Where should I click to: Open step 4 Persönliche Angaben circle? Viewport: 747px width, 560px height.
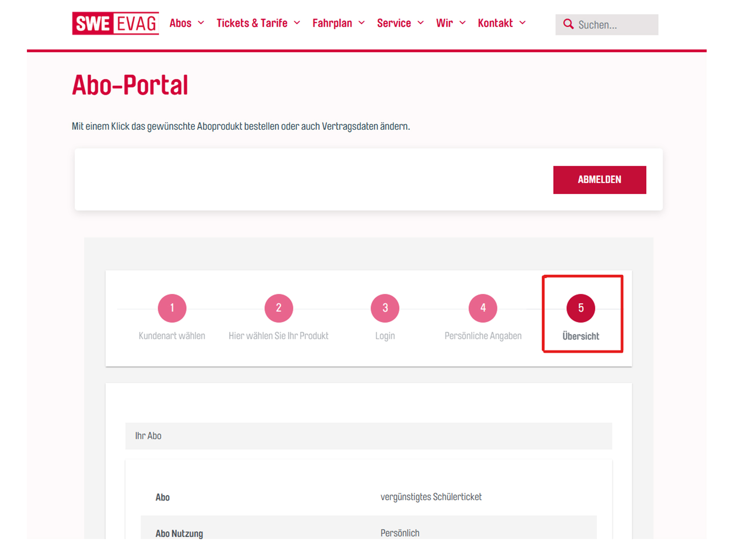483,308
